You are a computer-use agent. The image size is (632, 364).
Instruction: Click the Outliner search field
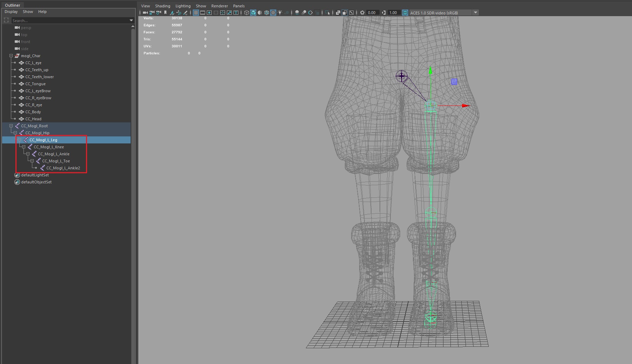70,21
